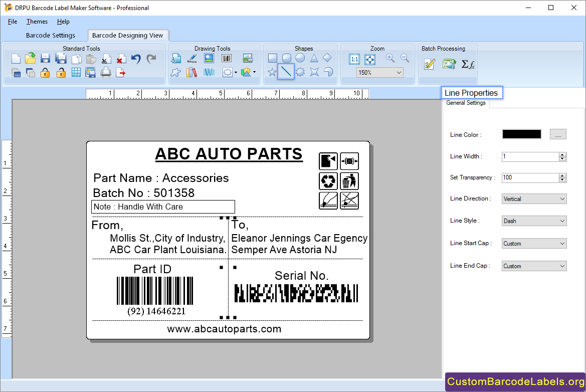Open the Help menu
Image resolution: width=586 pixels, height=392 pixels.
pos(63,22)
